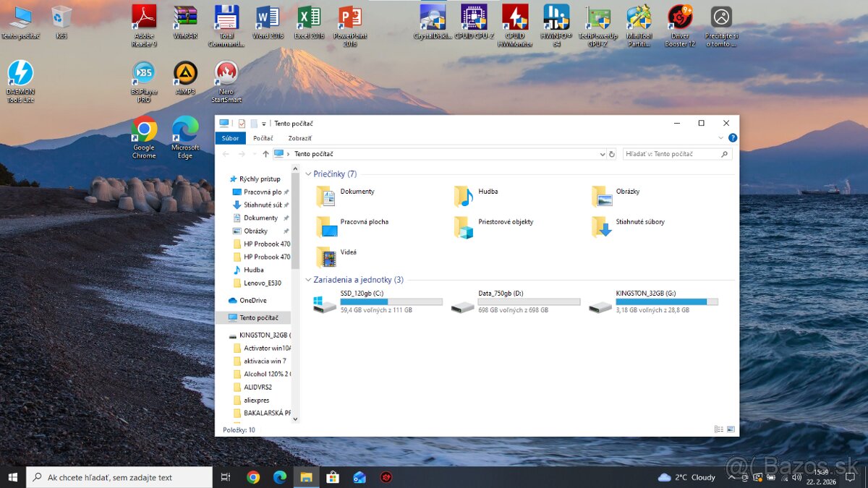Screen dimensions: 868x488
Task: Launch CrystalDiskInfo desktop shortcut
Action: [432, 18]
